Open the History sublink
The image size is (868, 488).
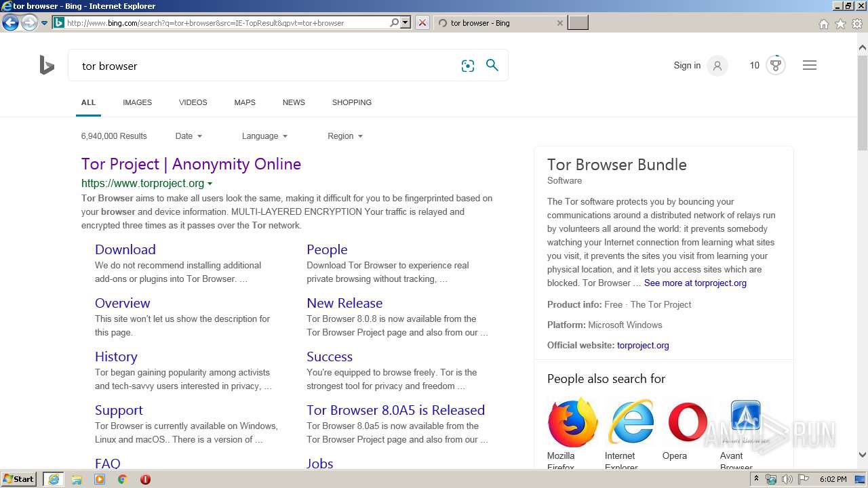click(116, 357)
